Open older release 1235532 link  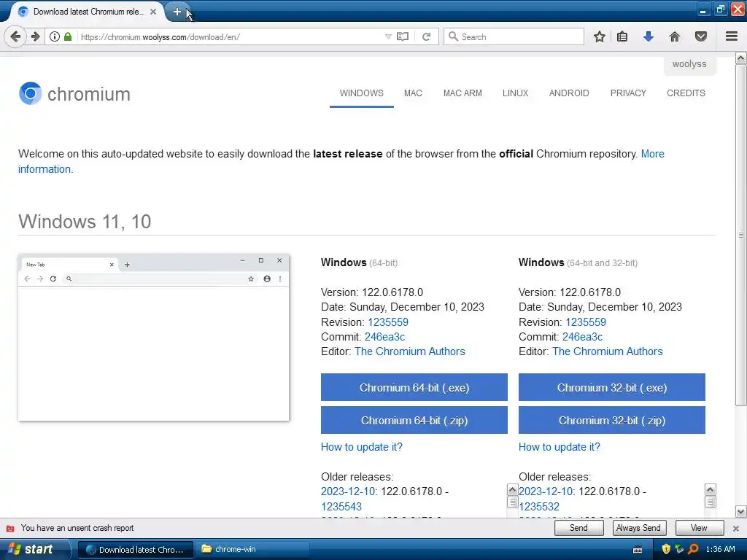coord(539,507)
